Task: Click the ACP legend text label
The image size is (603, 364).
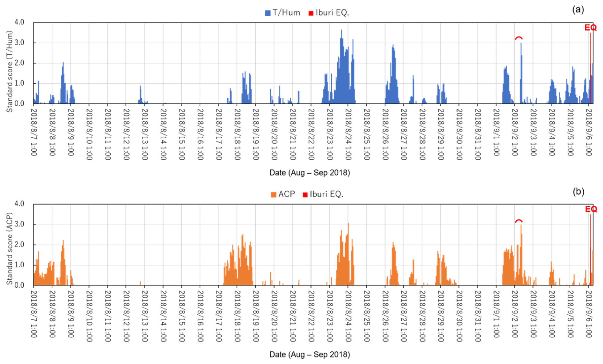Action: pos(287,194)
